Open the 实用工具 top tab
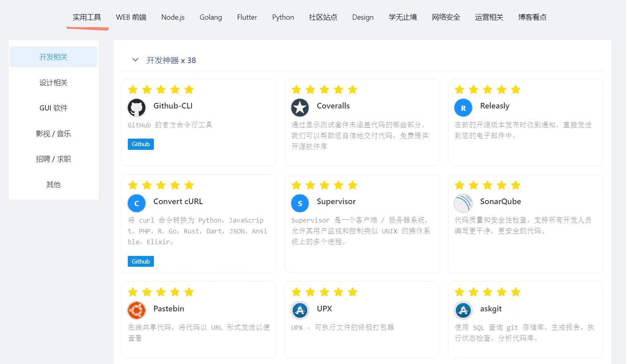Image resolution: width=626 pixels, height=364 pixels. click(87, 17)
